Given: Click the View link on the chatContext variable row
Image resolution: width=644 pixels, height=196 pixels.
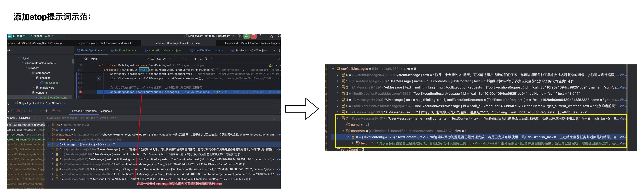Looking at the screenshot, I should [x=278, y=134].
